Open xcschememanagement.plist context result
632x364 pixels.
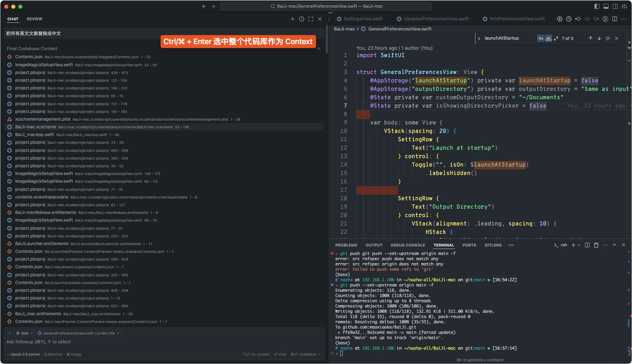pyautogui.click(x=164, y=119)
